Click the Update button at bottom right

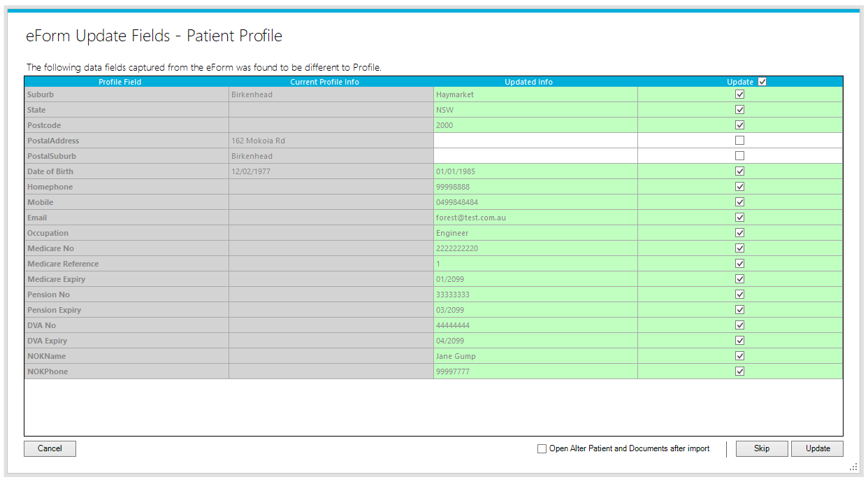click(x=817, y=448)
